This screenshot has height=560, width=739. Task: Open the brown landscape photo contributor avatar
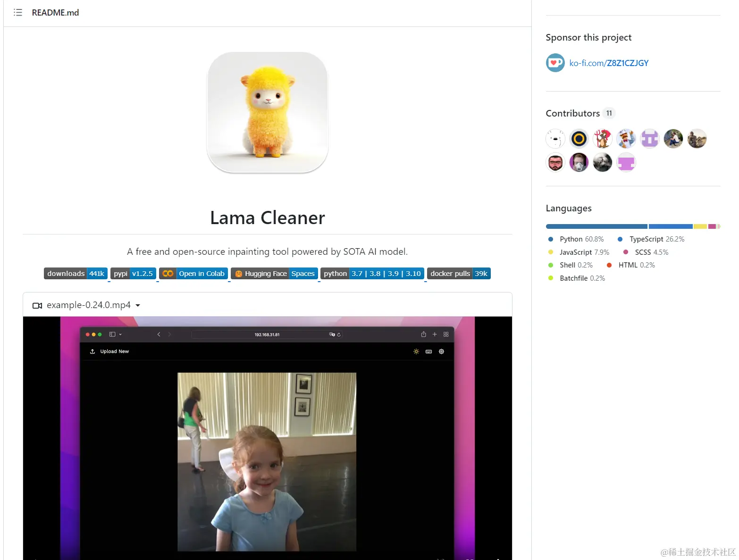[697, 139]
